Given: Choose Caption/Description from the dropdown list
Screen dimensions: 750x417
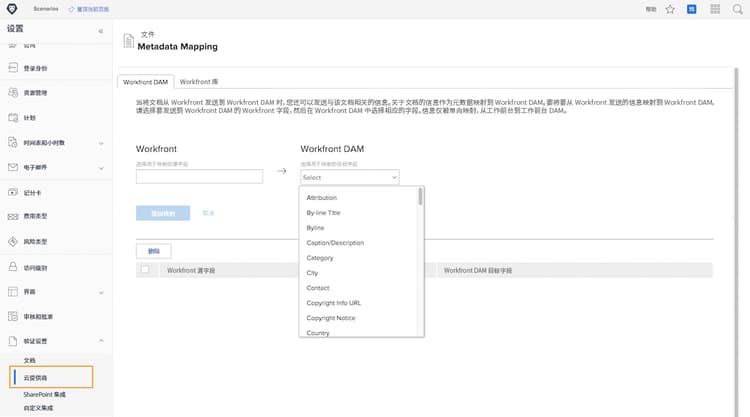Looking at the screenshot, I should pyautogui.click(x=335, y=243).
